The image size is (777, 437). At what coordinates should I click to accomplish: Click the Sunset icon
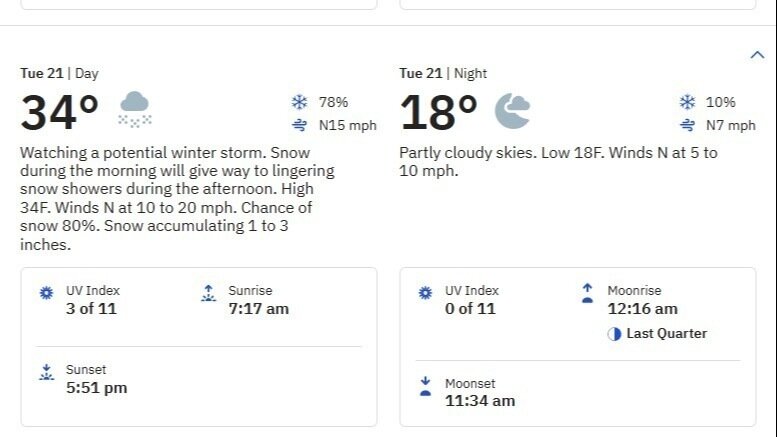point(46,372)
